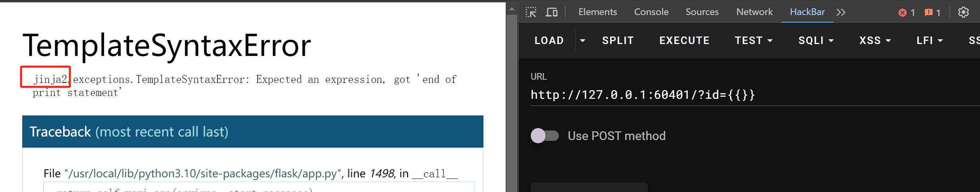
Task: Expand the LOAD dropdown arrow
Action: click(582, 40)
